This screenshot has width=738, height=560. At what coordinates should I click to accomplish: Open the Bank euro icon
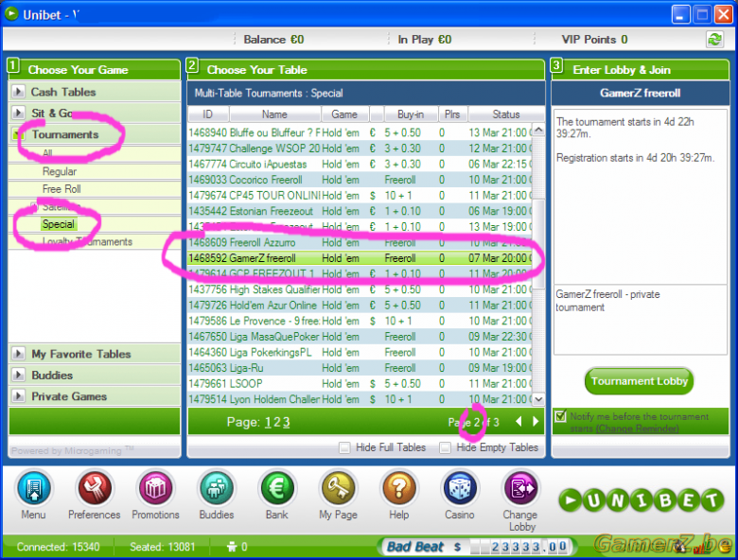pos(276,489)
